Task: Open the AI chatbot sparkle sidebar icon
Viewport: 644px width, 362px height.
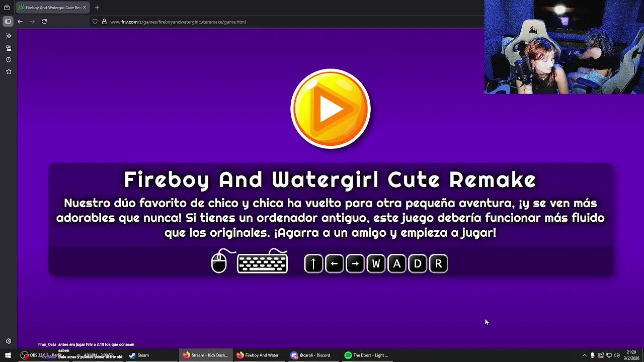Action: tap(9, 36)
